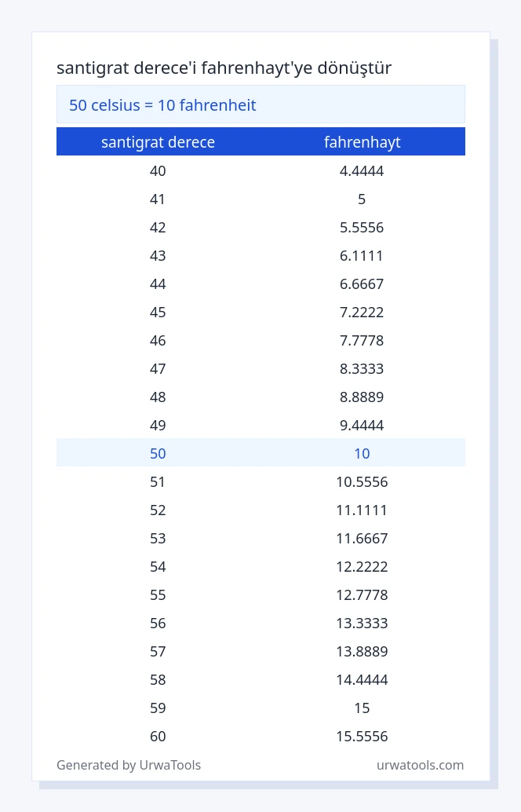521x812 pixels.
Task: Click the highlighted fahrenhayt value 10
Action: (363, 454)
